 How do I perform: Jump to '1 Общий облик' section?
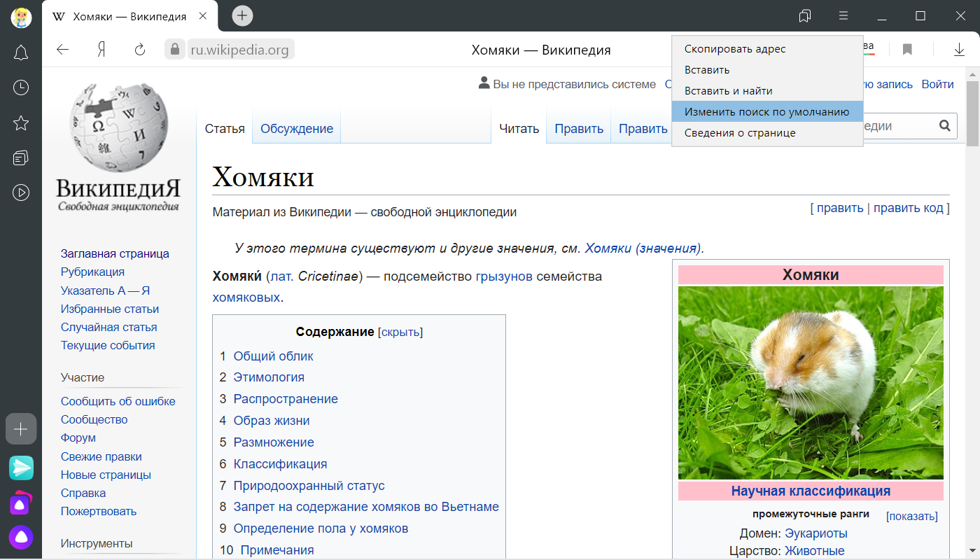[273, 356]
